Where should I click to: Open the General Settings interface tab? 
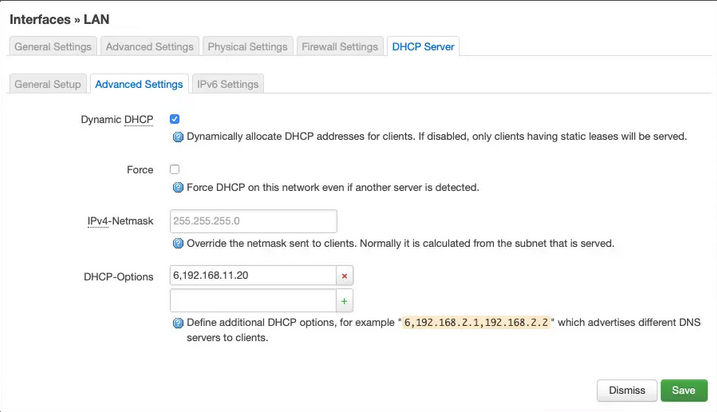pyautogui.click(x=53, y=46)
